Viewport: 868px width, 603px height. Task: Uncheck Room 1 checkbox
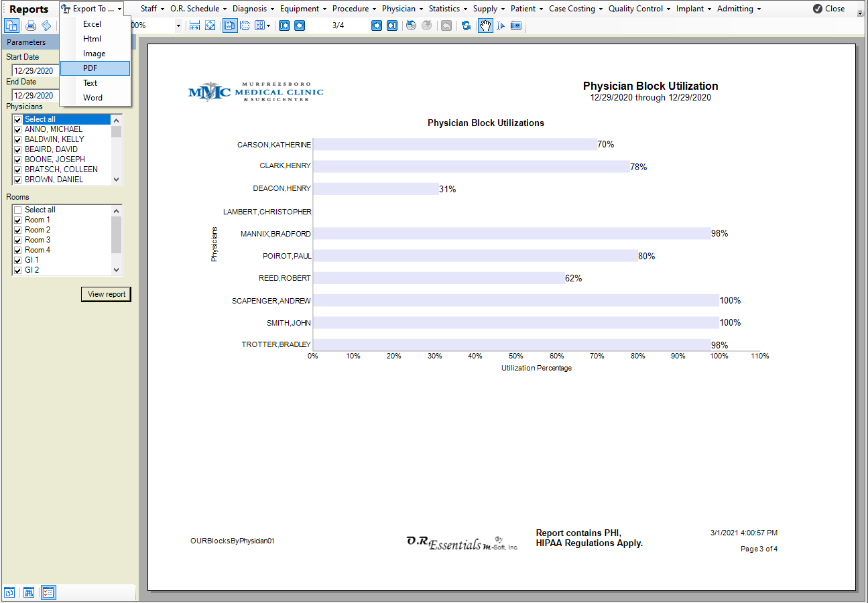pyautogui.click(x=18, y=220)
